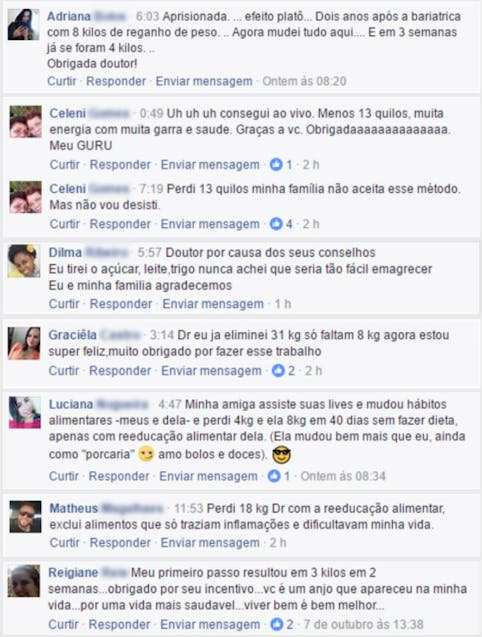482x637 pixels.
Task: Click the like icon on Celeni's first comment
Action: point(276,165)
